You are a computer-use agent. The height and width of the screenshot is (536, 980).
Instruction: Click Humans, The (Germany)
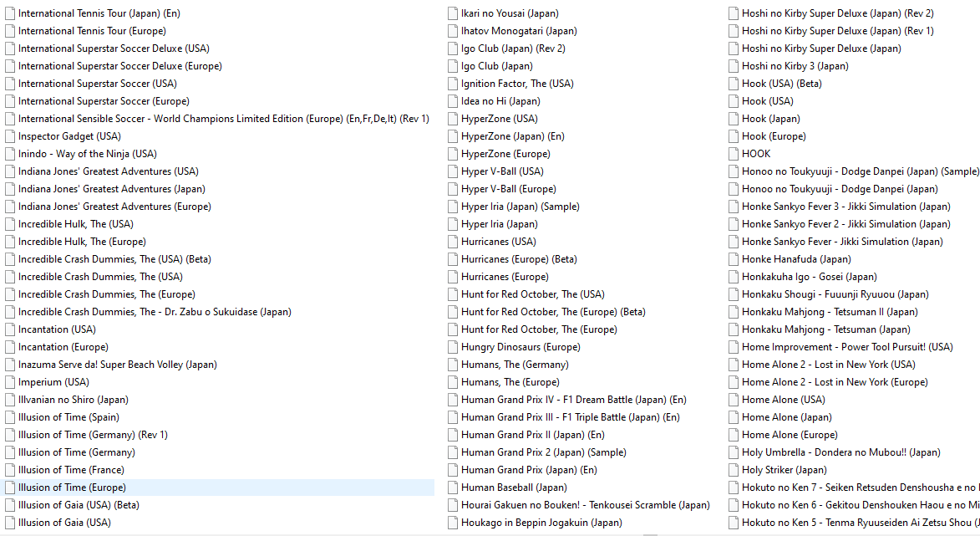(515, 364)
